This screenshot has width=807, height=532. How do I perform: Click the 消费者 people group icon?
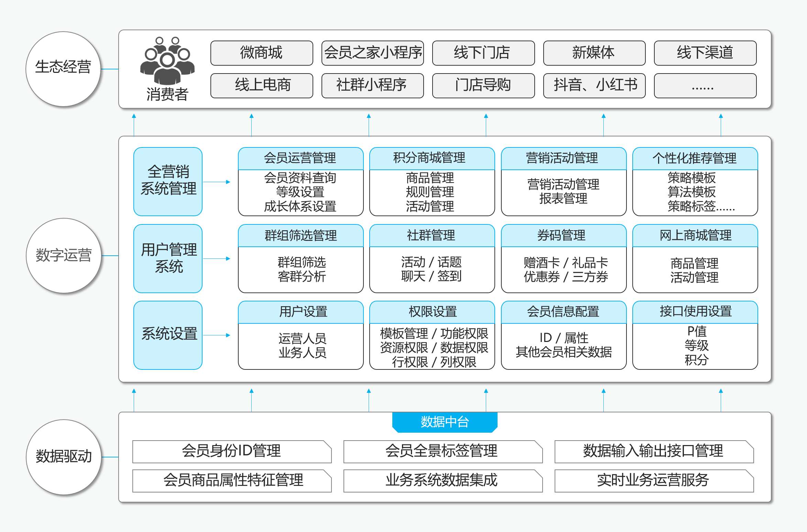point(167,60)
